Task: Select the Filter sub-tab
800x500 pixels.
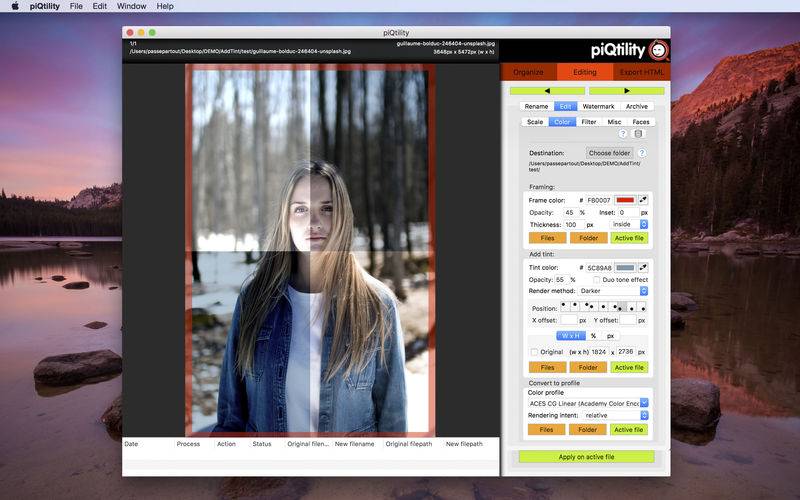Action: 589,122
